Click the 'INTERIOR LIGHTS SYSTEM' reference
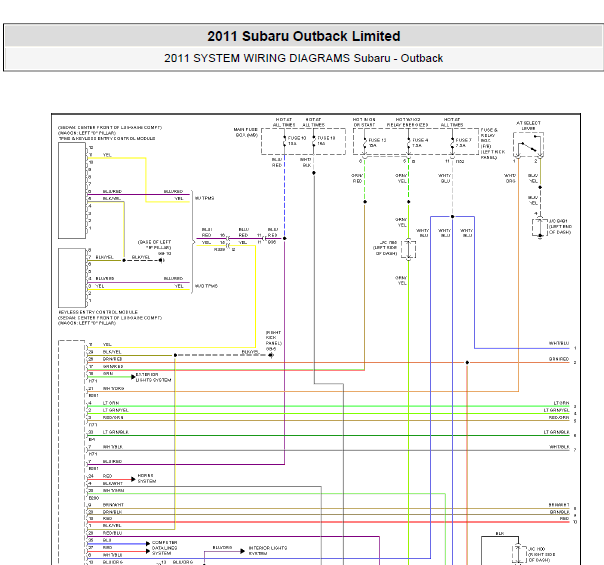 pos(268,550)
